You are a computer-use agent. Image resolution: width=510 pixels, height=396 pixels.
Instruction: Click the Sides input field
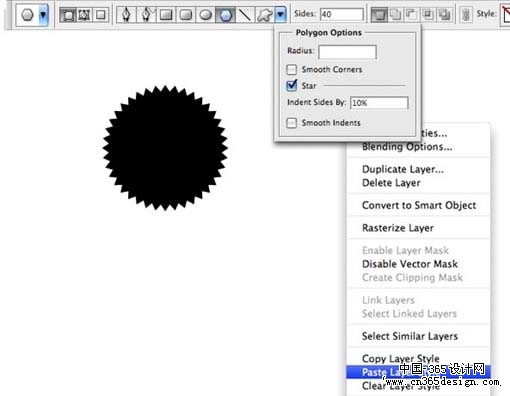[x=342, y=14]
